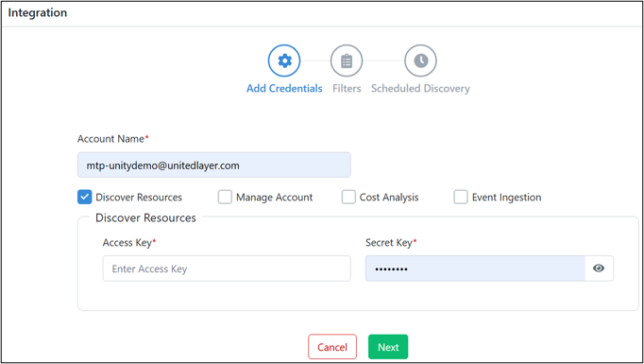Image resolution: width=644 pixels, height=364 pixels.
Task: Uncheck the Discover Resources checkbox
Action: click(85, 197)
